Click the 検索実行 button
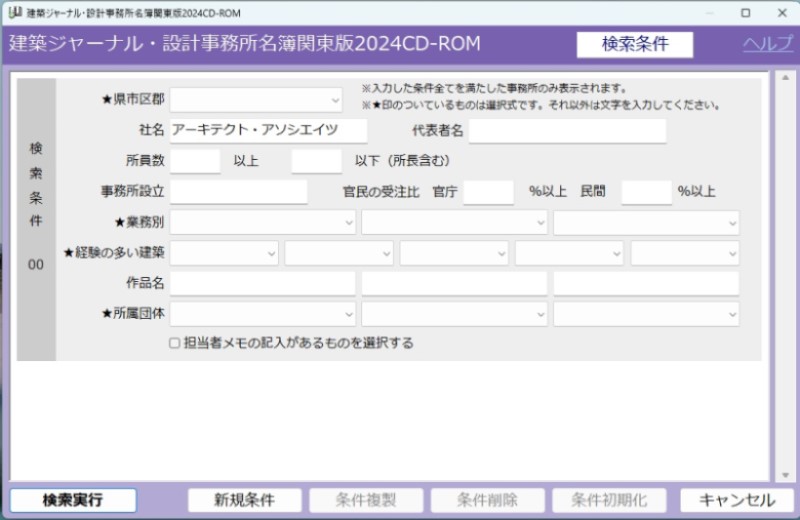The width and height of the screenshot is (800, 520). (73, 500)
